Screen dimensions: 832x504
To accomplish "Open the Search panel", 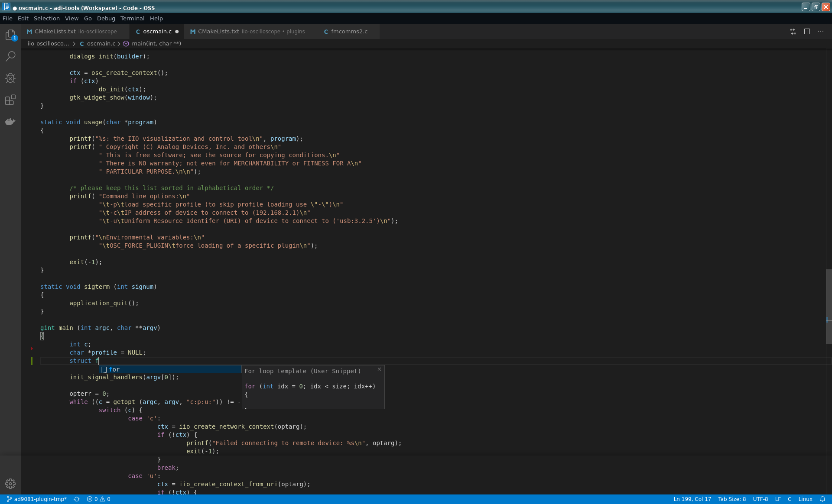I will tap(10, 56).
